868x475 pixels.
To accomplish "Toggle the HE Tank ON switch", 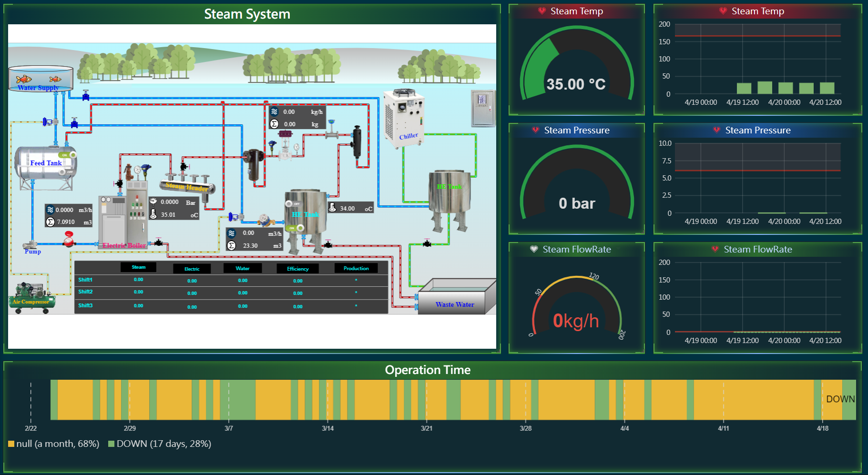I will (x=296, y=228).
